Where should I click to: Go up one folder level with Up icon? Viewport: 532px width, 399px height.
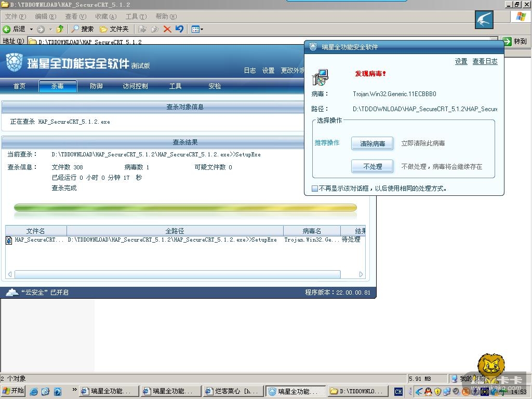tap(60, 29)
